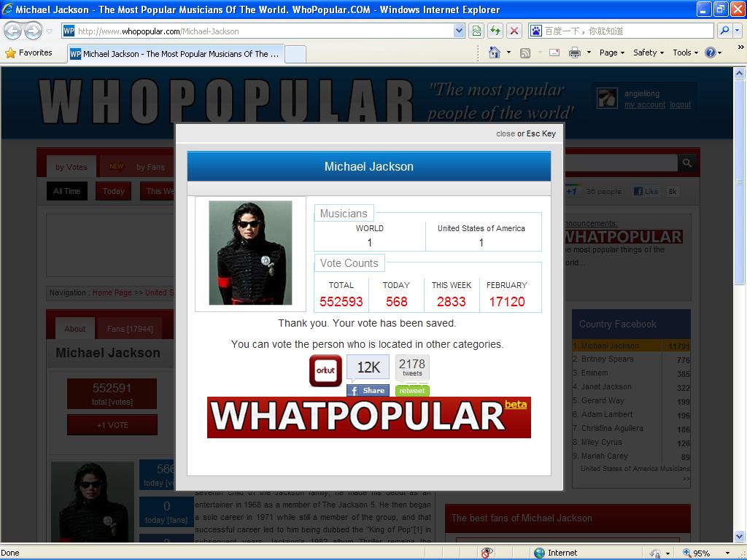Click the search magnifier icon in browser
This screenshot has width=747, height=560.
(x=724, y=31)
